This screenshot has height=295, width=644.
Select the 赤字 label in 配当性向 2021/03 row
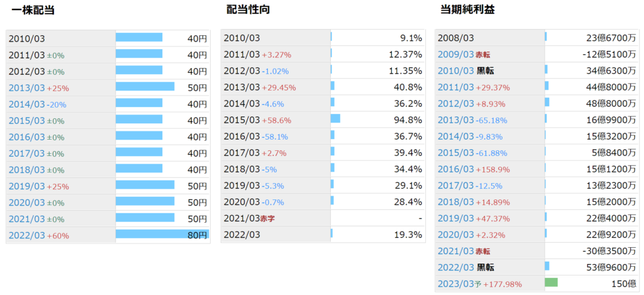click(267, 219)
